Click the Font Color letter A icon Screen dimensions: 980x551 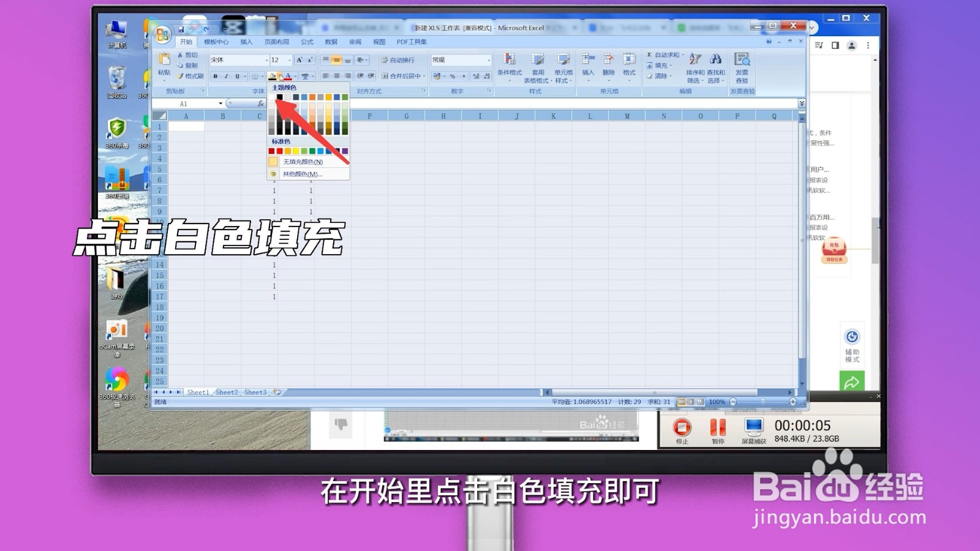[x=288, y=77]
